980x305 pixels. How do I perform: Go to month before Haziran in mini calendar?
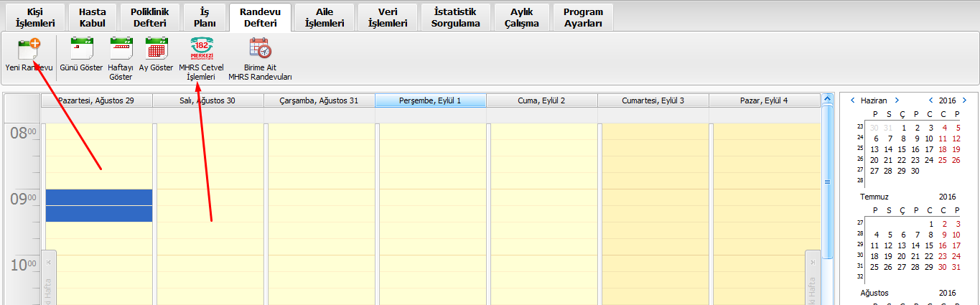852,100
